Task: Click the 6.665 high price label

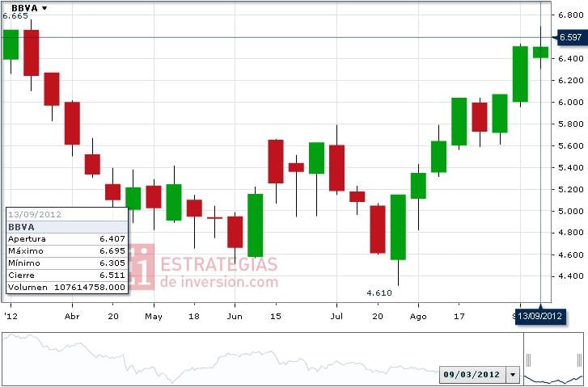Action: 15,16
